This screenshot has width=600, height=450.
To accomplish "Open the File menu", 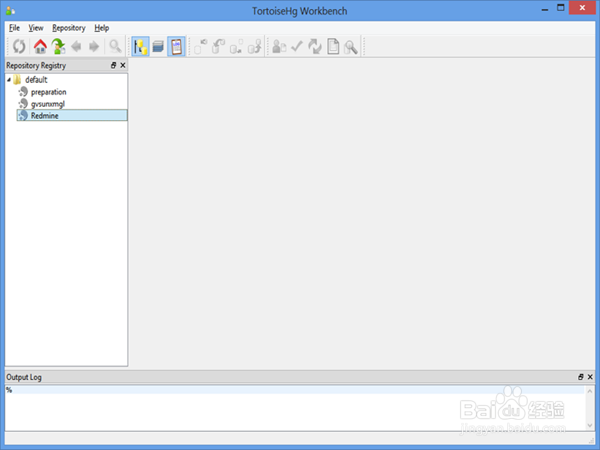I will click(15, 28).
